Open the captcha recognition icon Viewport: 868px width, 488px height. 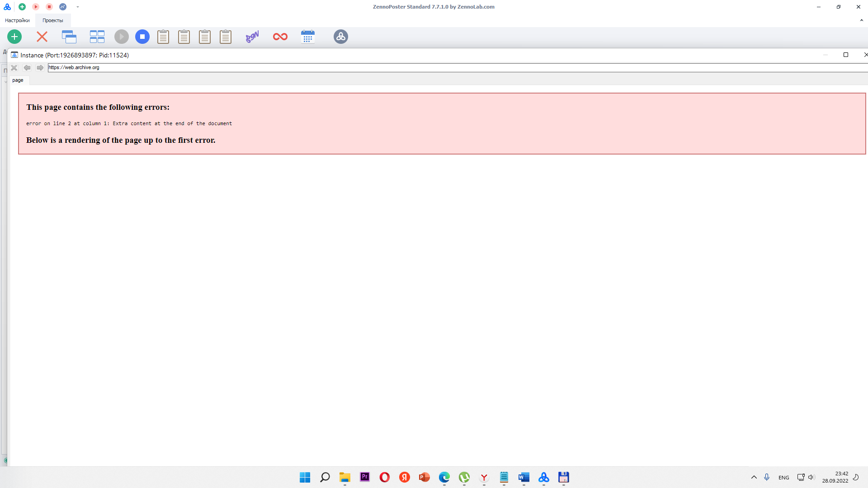pyautogui.click(x=252, y=37)
